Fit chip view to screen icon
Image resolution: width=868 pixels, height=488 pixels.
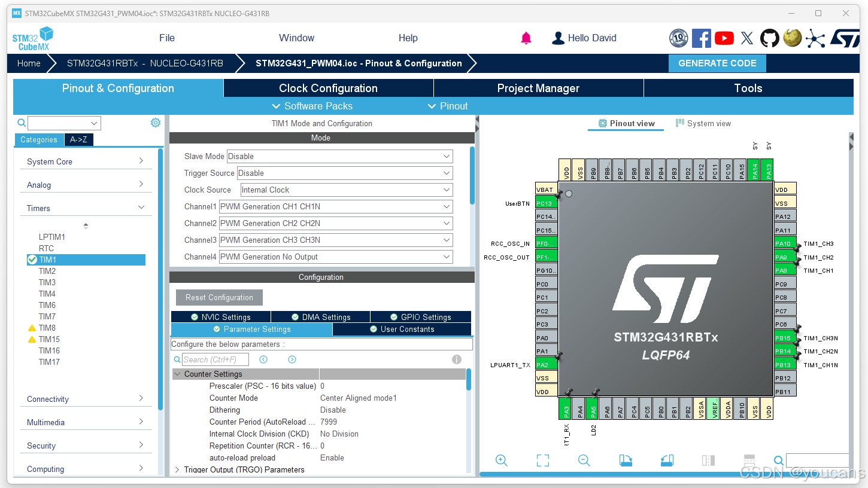click(543, 460)
